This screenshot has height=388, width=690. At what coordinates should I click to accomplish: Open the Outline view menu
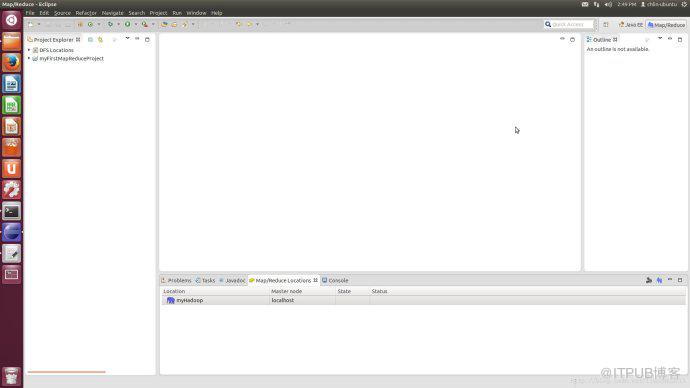660,39
